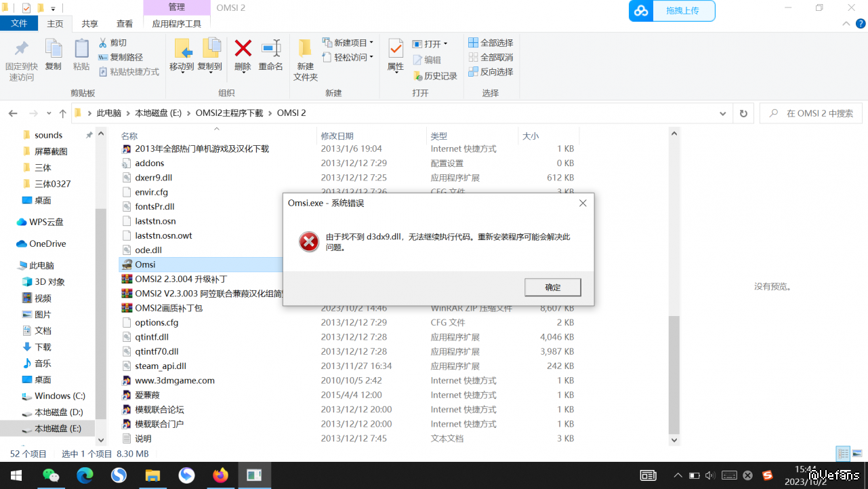Open the 应用程序工具 ribbon tab
This screenshot has width=868, height=489.
click(x=176, y=24)
